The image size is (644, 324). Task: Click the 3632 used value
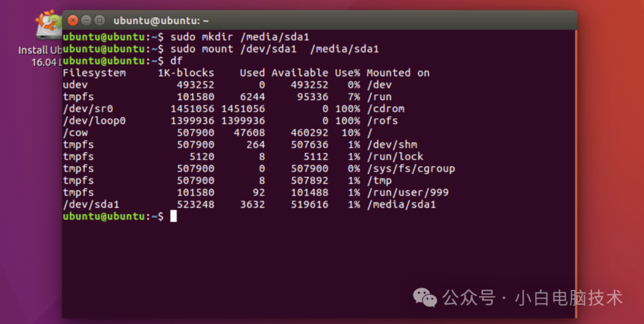point(252,204)
